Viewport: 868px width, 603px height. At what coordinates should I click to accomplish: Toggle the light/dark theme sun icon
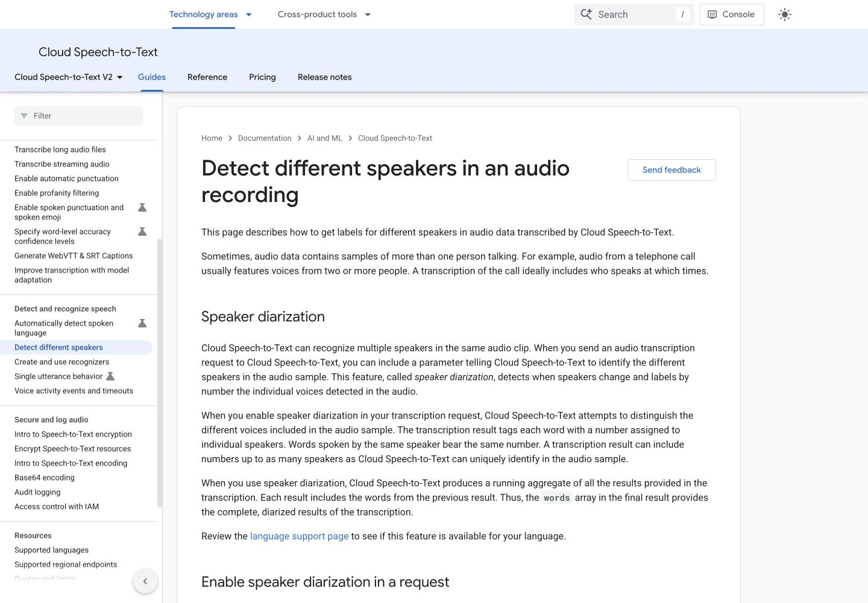point(784,14)
